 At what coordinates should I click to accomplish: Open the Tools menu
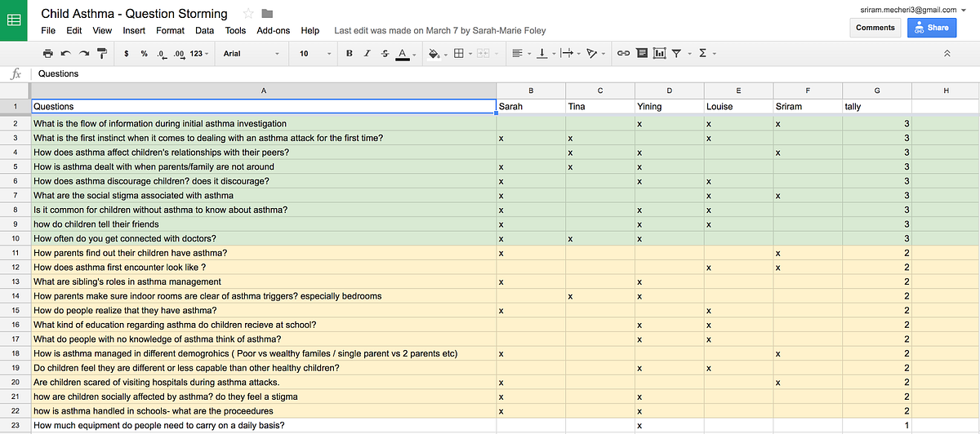235,30
